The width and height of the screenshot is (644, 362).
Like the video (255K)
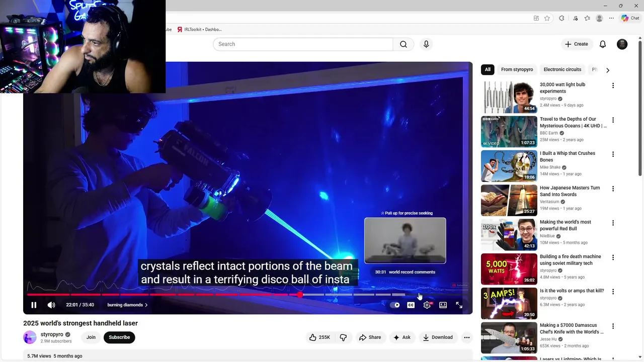point(319,337)
